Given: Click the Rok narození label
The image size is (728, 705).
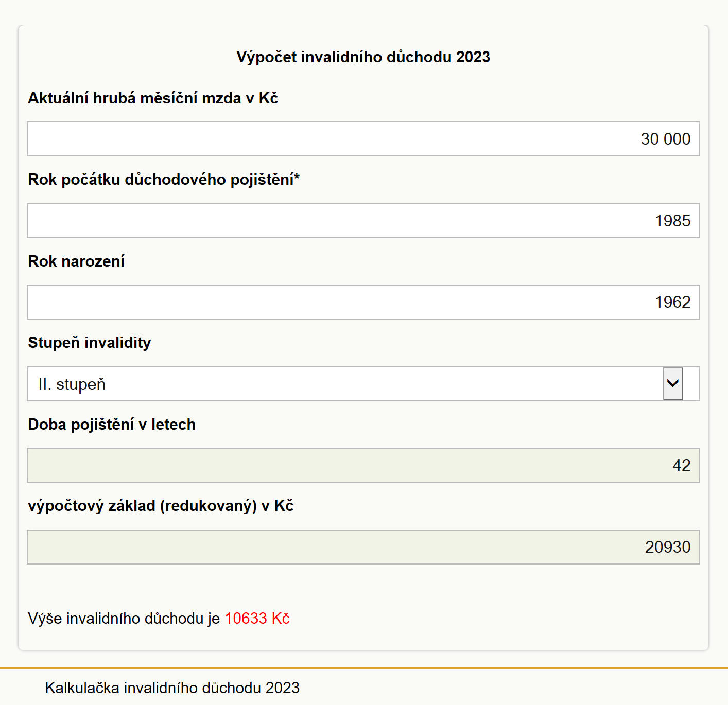Looking at the screenshot, I should pos(76,261).
